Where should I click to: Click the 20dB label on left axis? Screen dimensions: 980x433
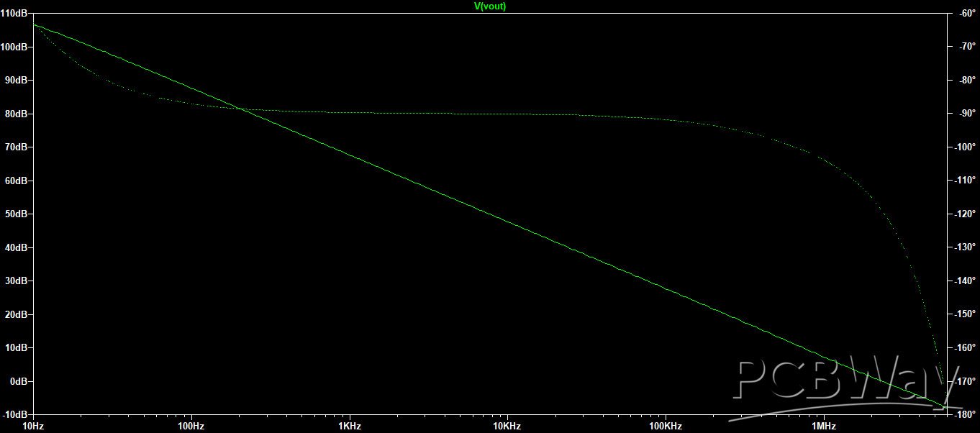click(x=17, y=314)
